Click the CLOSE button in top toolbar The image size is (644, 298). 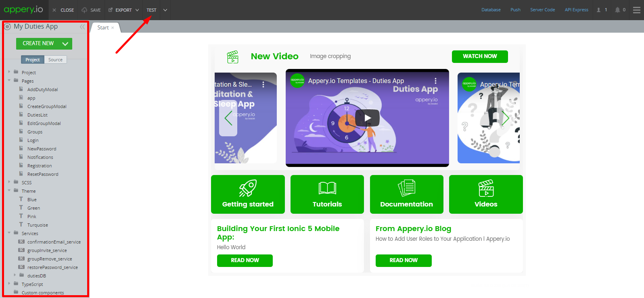pos(63,10)
